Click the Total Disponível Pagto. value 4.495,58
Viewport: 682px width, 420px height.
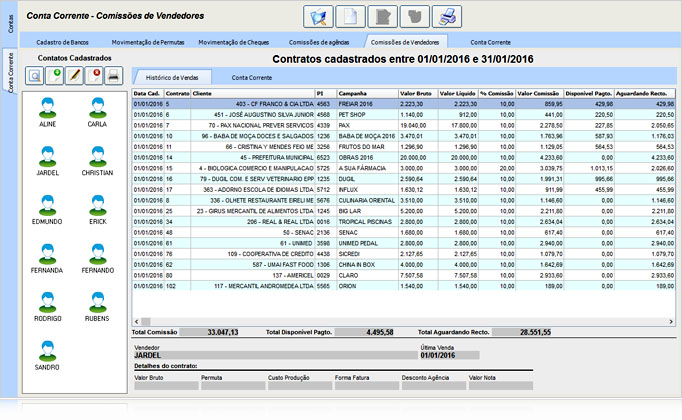[364, 332]
